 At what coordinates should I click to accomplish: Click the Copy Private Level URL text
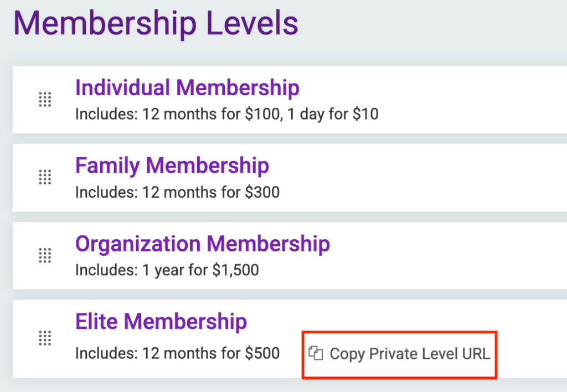pyautogui.click(x=410, y=354)
